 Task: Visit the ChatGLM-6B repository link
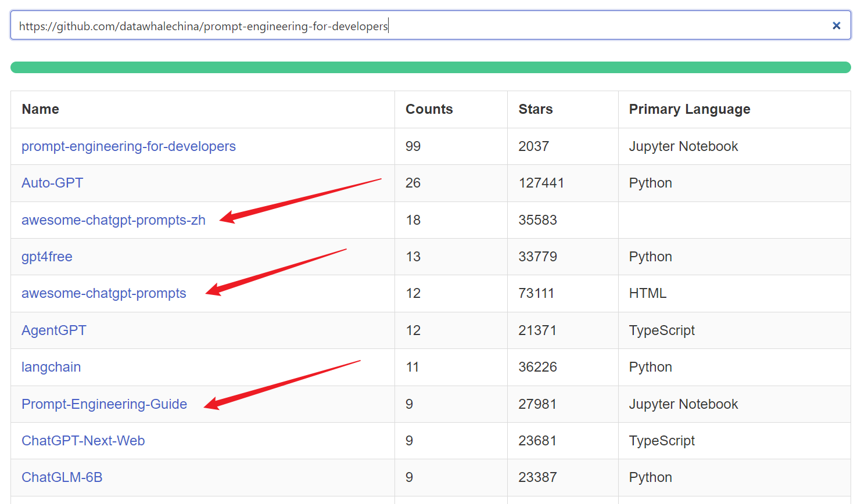tap(62, 477)
